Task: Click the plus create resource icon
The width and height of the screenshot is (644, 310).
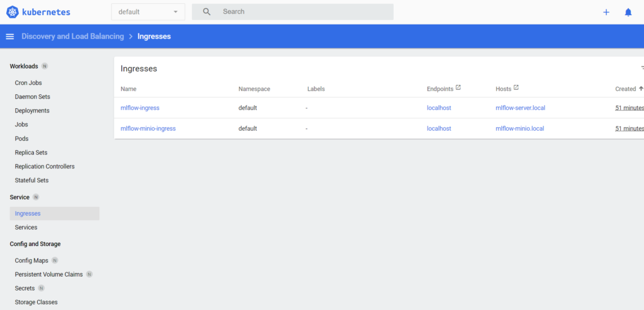Action: click(606, 13)
